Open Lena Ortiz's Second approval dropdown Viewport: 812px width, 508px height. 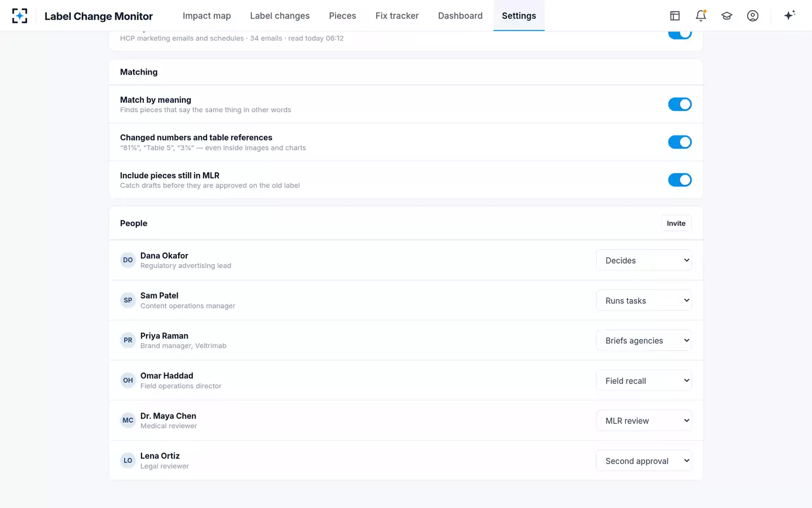(644, 461)
